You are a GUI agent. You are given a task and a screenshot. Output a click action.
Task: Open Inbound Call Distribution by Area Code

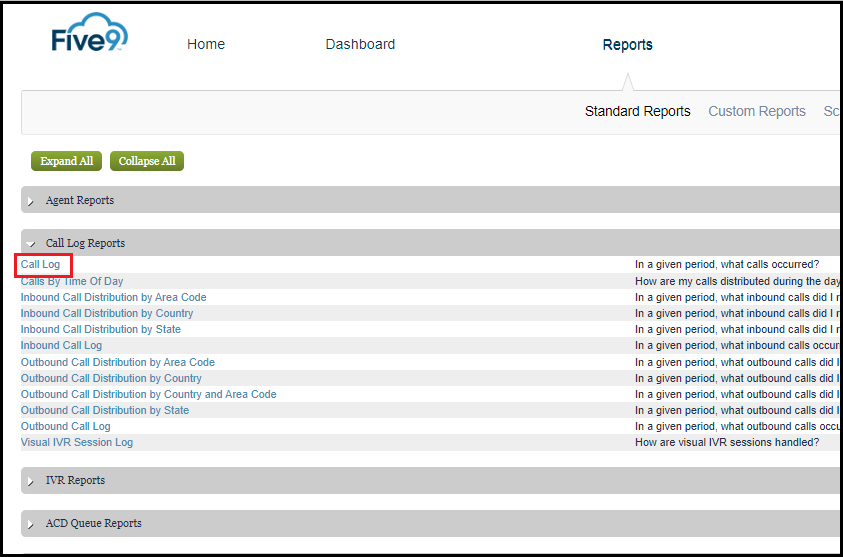point(113,297)
